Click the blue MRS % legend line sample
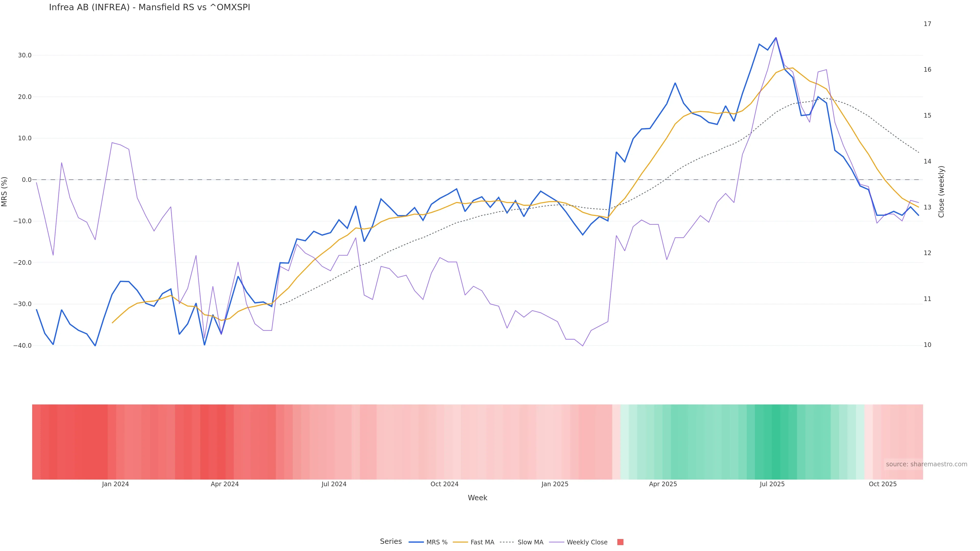The width and height of the screenshot is (980, 551). pyautogui.click(x=416, y=542)
